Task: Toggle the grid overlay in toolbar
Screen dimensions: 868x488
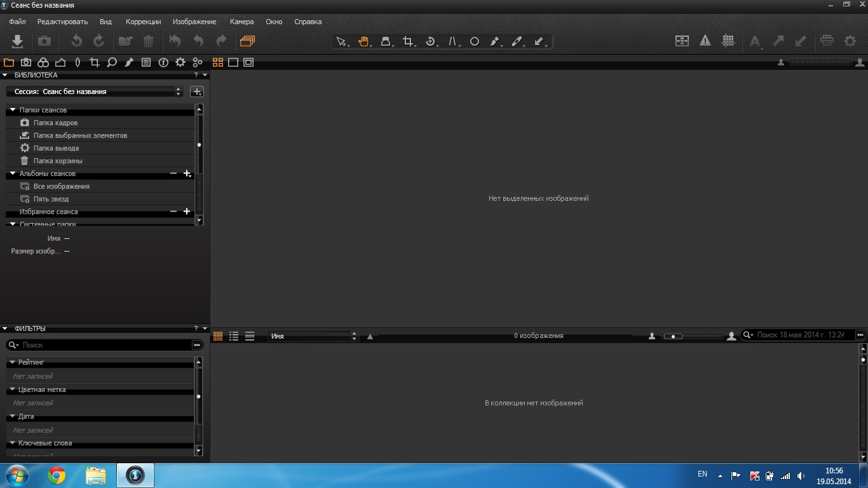Action: tap(729, 41)
